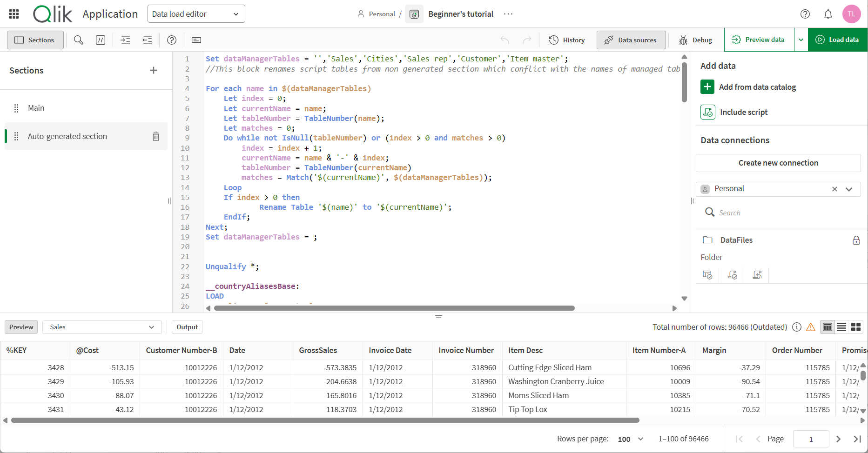Open the more options ellipsis beside Beginner's tutorial
Screen dimensions: 868x453
(x=508, y=14)
